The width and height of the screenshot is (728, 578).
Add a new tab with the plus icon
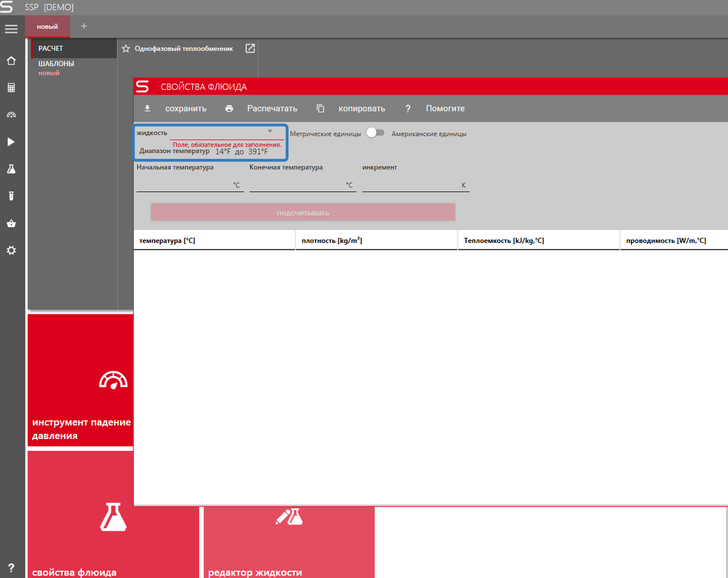(84, 26)
